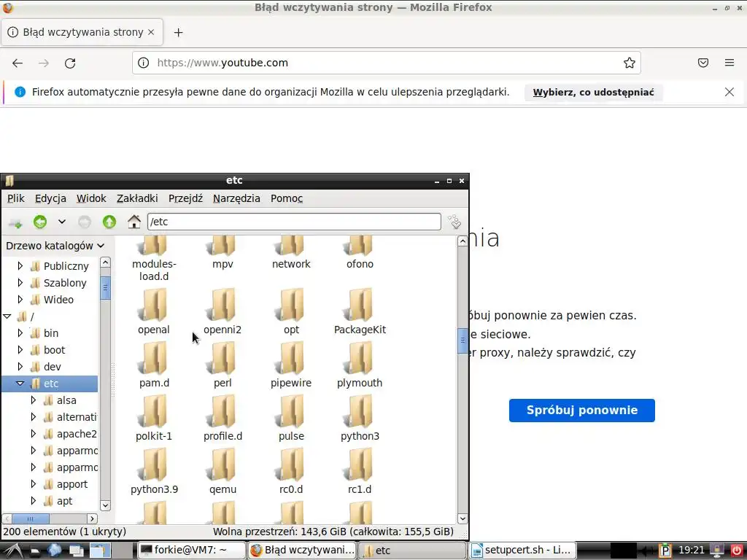Select the profile.d folder icon
Viewport: 747px width, 560px height.
pos(222,411)
